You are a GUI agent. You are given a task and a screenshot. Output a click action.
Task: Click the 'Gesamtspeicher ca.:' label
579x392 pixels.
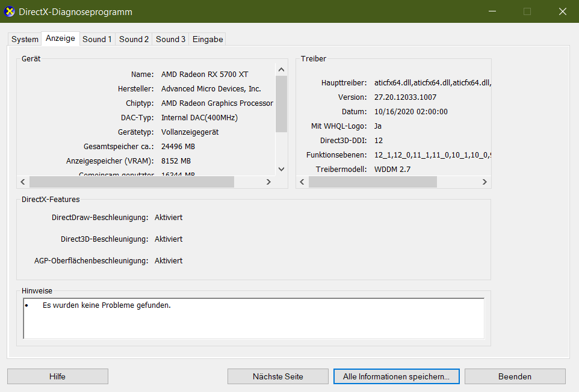[x=119, y=147]
